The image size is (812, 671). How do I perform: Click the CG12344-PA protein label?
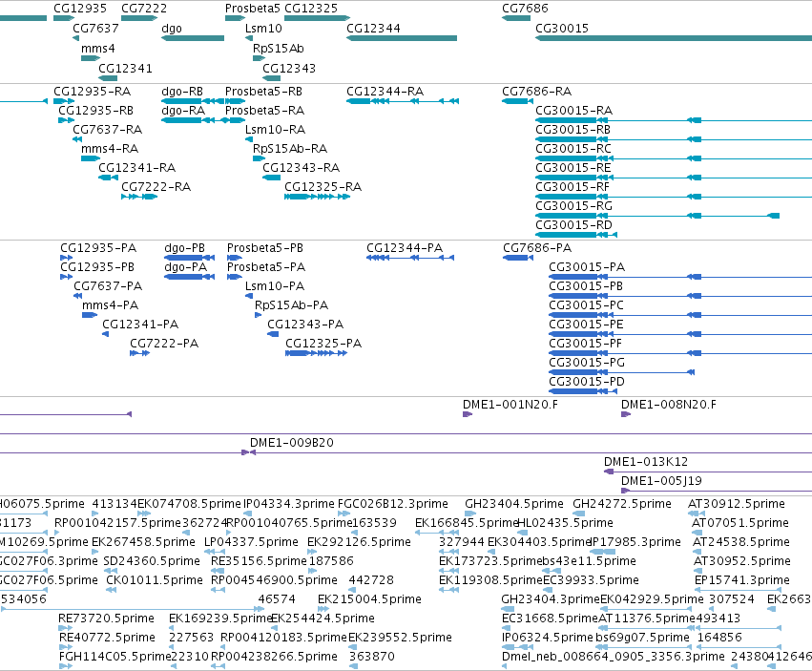point(405,248)
